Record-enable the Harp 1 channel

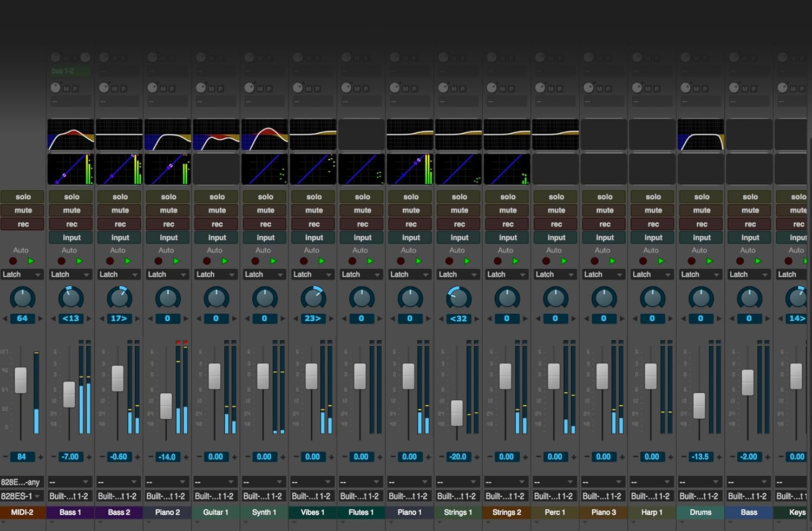pyautogui.click(x=652, y=224)
